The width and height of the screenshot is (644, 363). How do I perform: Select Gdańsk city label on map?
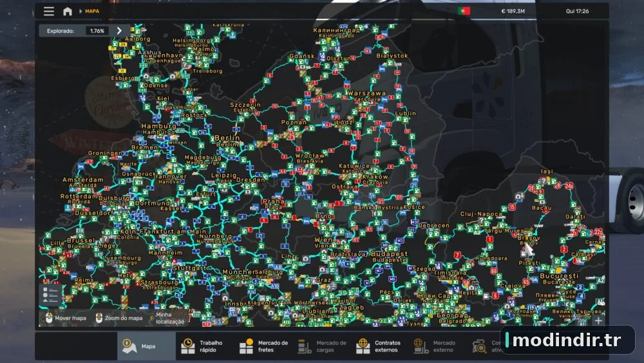[302, 56]
